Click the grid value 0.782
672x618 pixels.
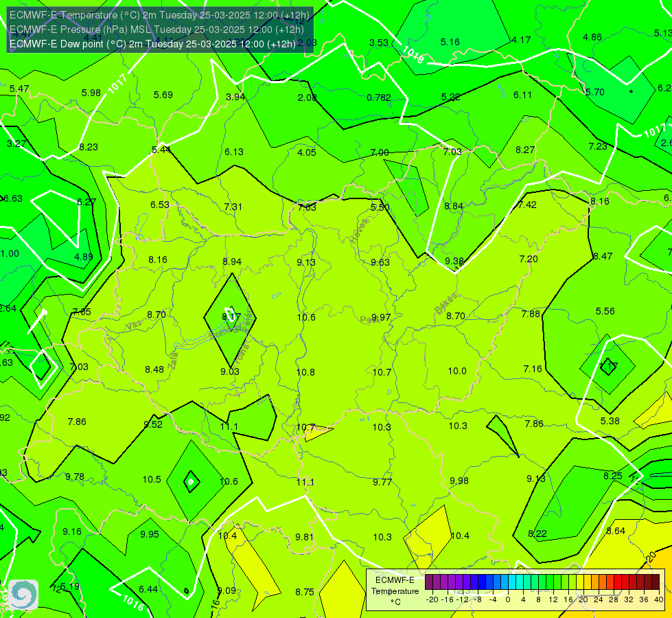pos(379,98)
